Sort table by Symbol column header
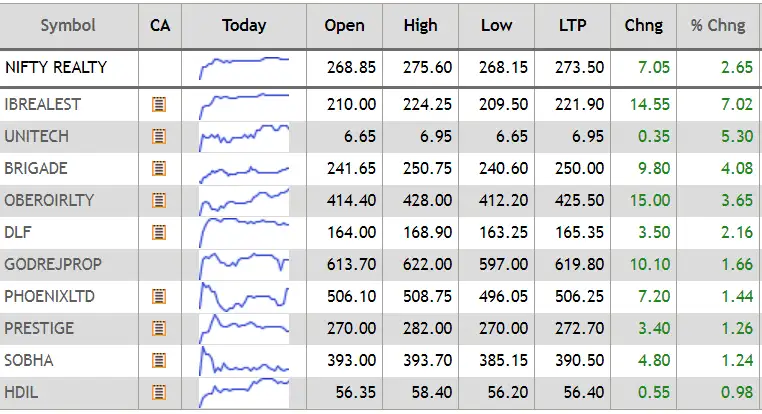 (69, 25)
